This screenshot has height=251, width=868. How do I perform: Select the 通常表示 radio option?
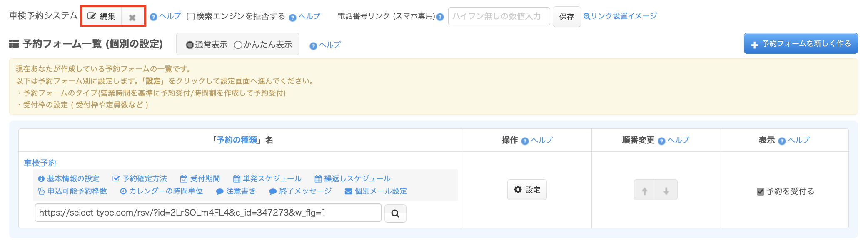point(190,45)
